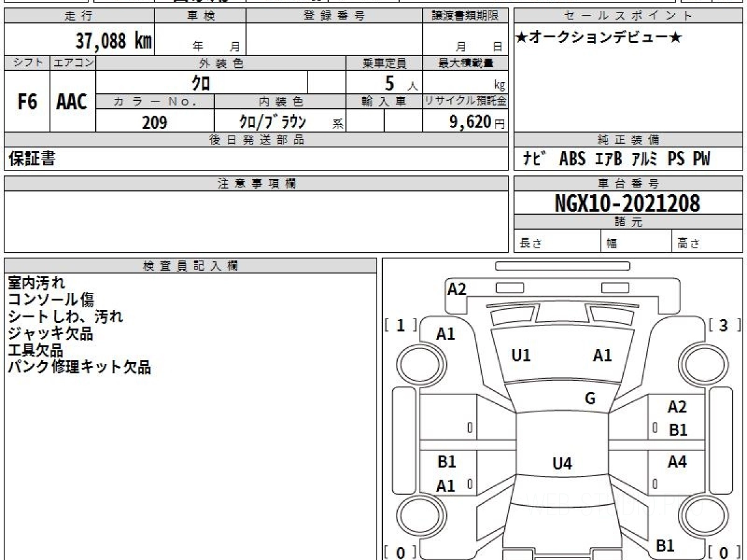Select the 検査員記入欄 header
The width and height of the screenshot is (747, 560).
coord(190,266)
